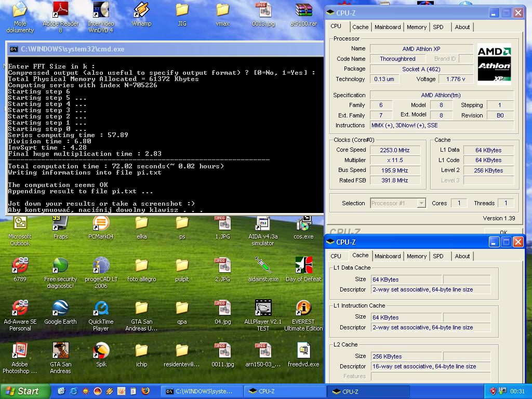Open the security shield tray icon
Viewport: 532px width, 399px height.
[x=493, y=391]
